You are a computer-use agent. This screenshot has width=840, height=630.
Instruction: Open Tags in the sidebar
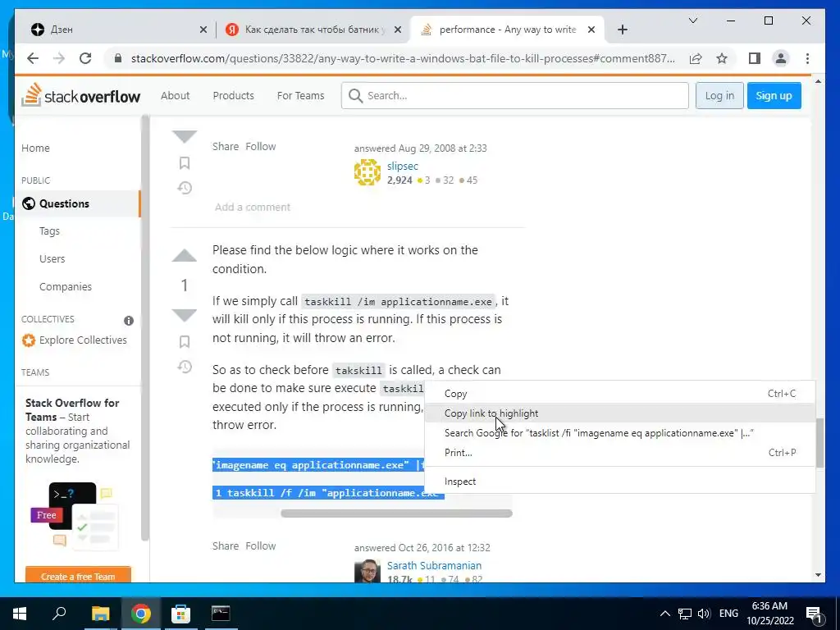pos(49,231)
